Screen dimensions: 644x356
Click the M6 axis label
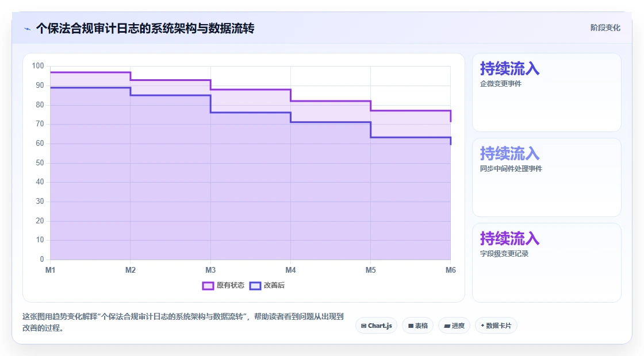pyautogui.click(x=451, y=270)
